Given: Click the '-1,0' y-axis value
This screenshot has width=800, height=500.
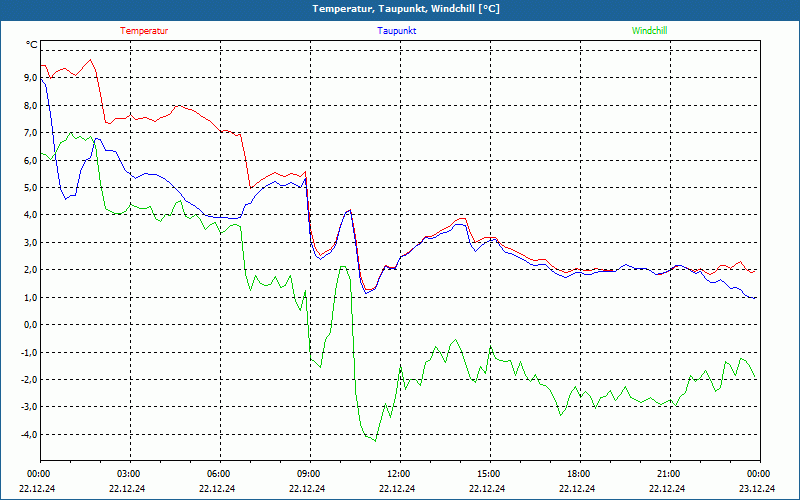Looking at the screenshot, I should 29,352.
